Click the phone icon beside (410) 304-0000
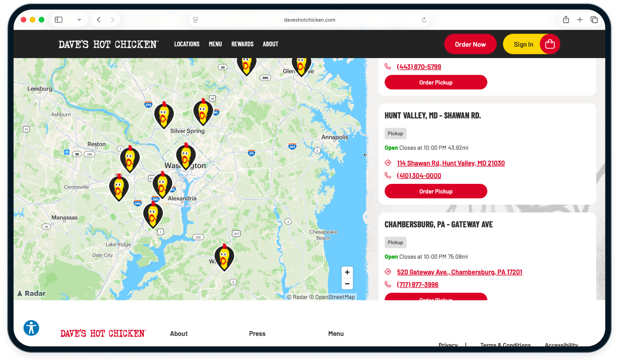 pos(387,175)
